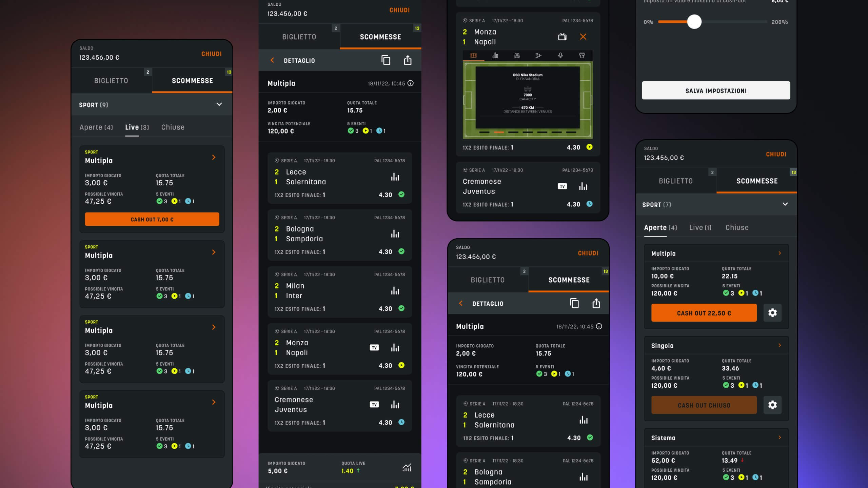868x488 pixels.
Task: Click the cash-out percentage slider handle
Action: [694, 22]
